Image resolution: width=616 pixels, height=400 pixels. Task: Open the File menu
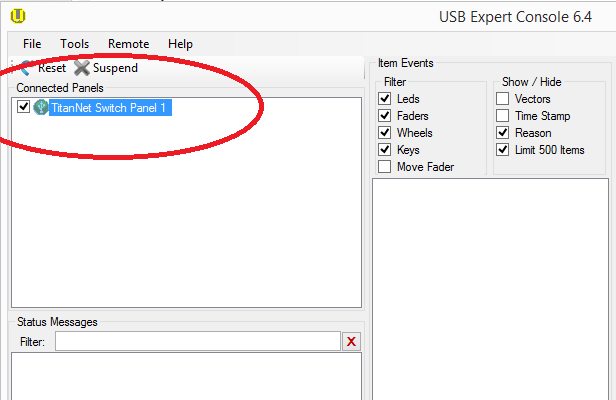coord(32,44)
